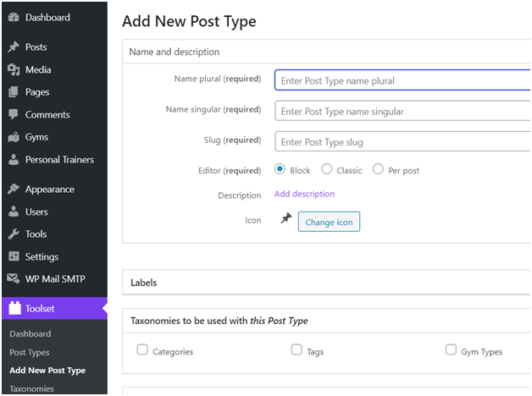Viewport: 532px width, 396px height.
Task: Check the Gym Types taxonomy checkbox
Action: tap(451, 349)
